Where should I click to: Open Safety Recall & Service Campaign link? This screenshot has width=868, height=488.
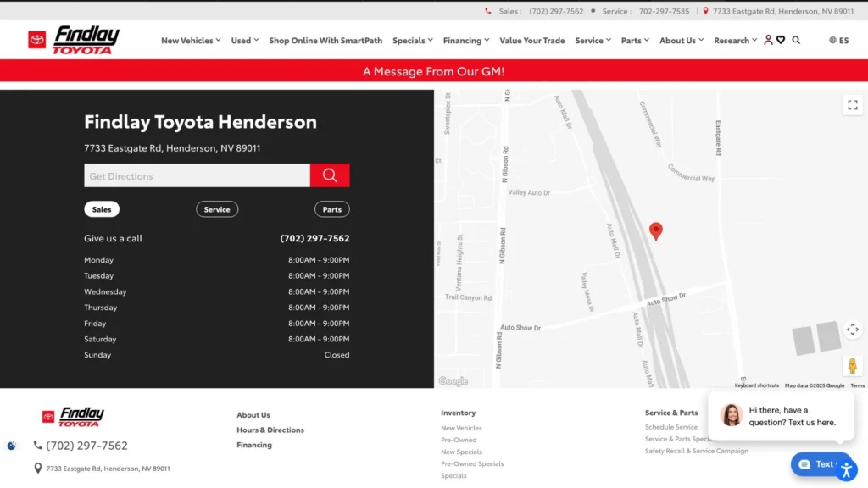coord(697,451)
